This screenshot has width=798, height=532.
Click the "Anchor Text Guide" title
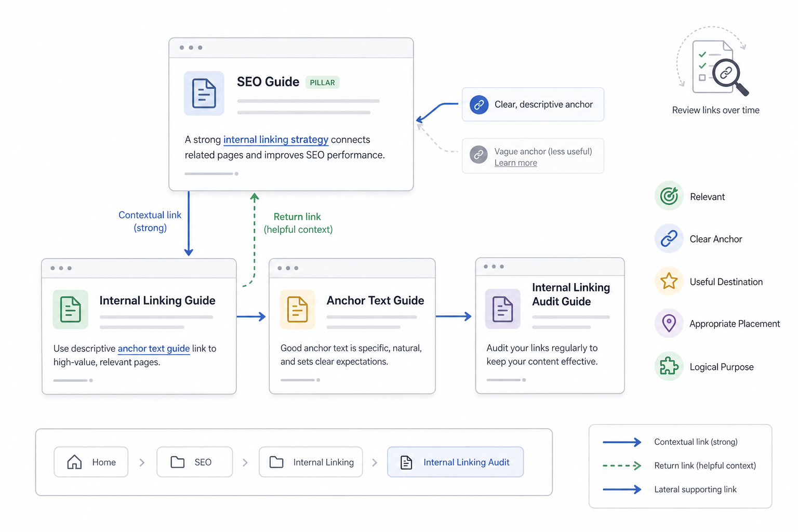click(x=376, y=300)
